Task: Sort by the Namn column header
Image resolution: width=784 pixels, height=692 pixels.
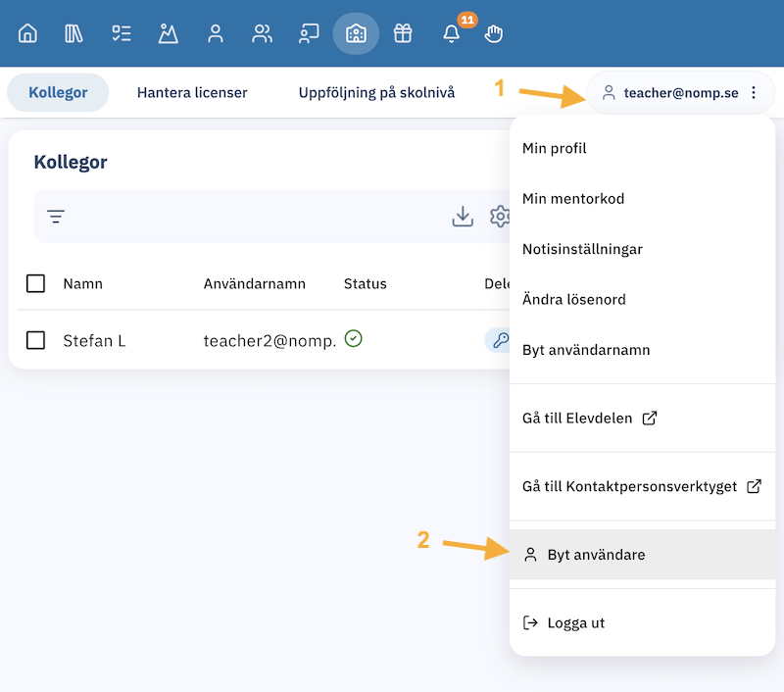Action: coord(83,283)
